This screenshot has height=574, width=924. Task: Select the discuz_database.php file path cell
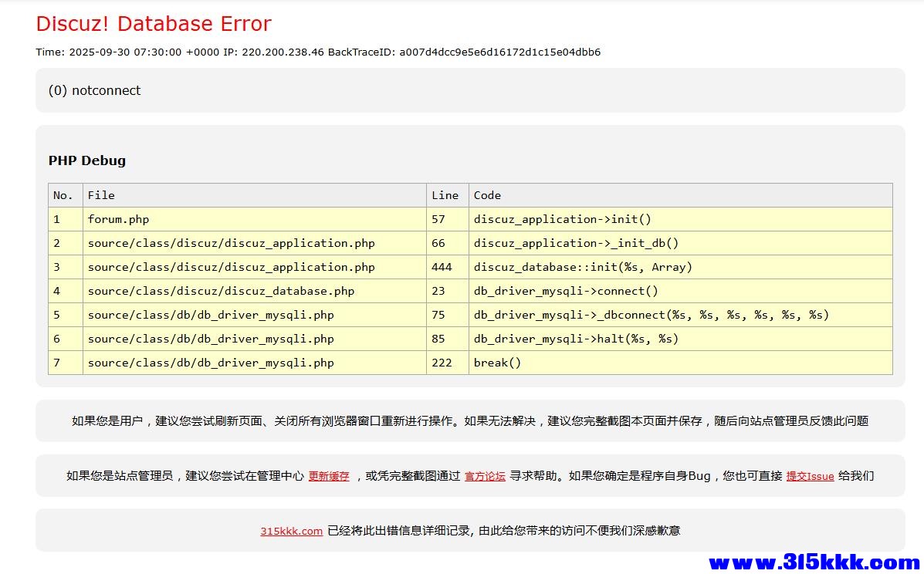(221, 291)
